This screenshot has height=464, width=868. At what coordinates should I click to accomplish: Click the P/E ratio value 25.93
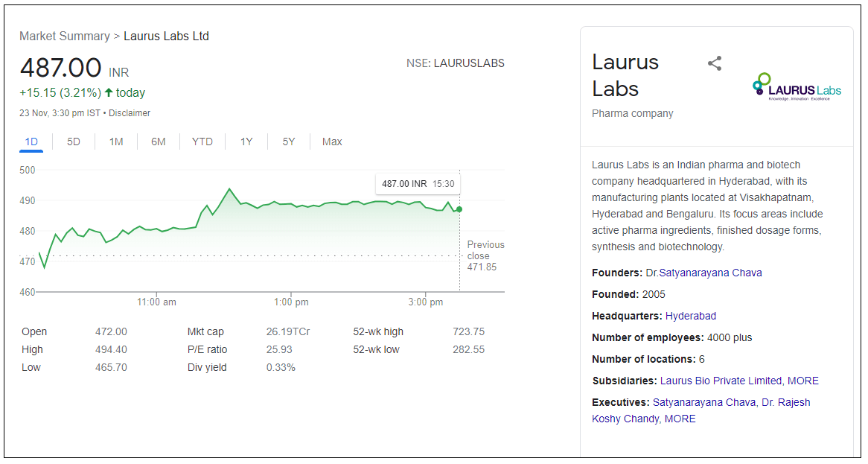coord(279,349)
